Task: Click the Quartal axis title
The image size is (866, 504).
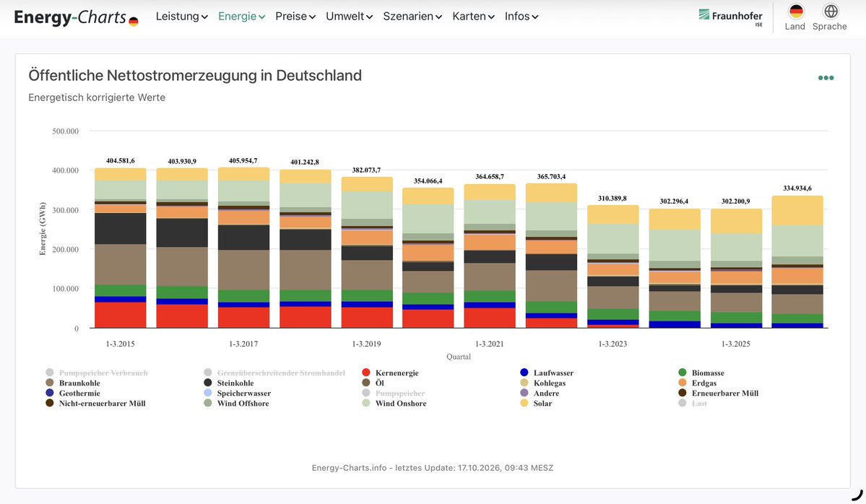Action: [x=459, y=357]
